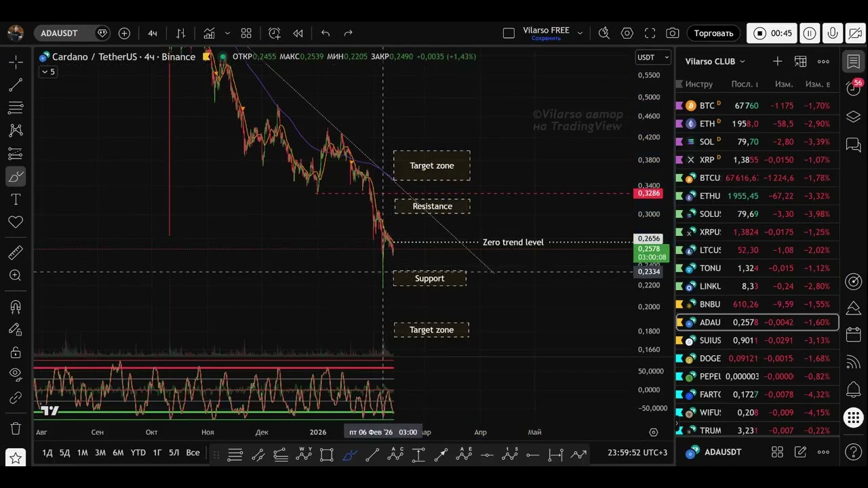Stop the screen recording at 00:45

[x=772, y=33]
